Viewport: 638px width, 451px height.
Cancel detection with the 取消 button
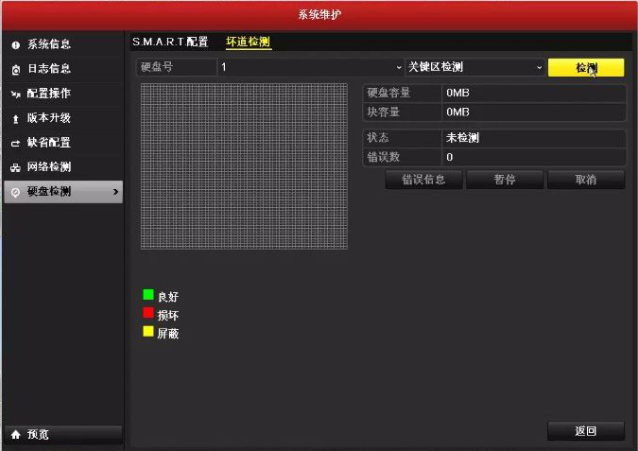coord(585,180)
